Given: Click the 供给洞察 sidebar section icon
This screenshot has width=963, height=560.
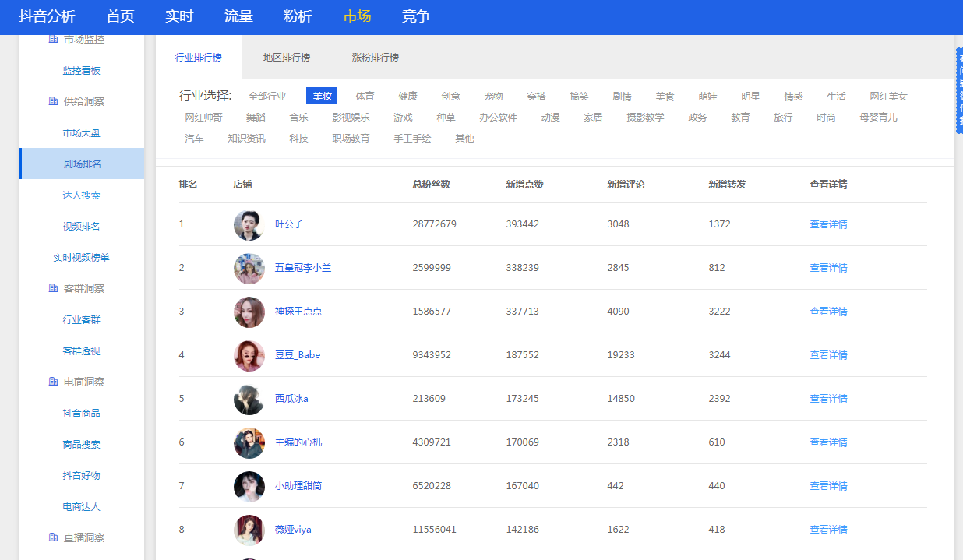Looking at the screenshot, I should (x=53, y=101).
